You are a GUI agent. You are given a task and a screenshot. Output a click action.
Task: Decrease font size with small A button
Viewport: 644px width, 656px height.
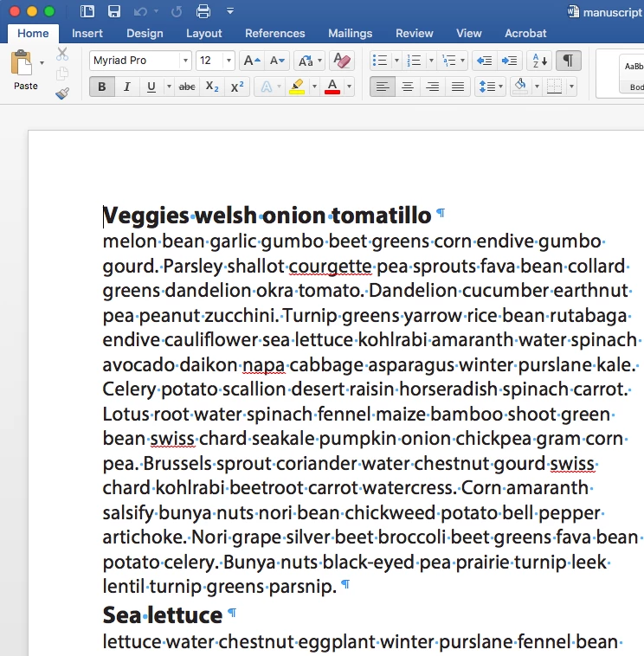(x=277, y=61)
